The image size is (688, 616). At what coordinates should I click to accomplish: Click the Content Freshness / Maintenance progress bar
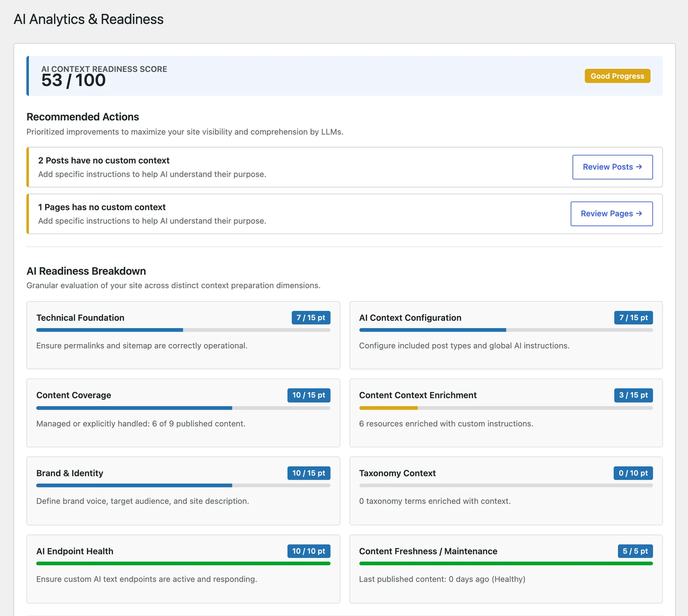[x=506, y=563]
